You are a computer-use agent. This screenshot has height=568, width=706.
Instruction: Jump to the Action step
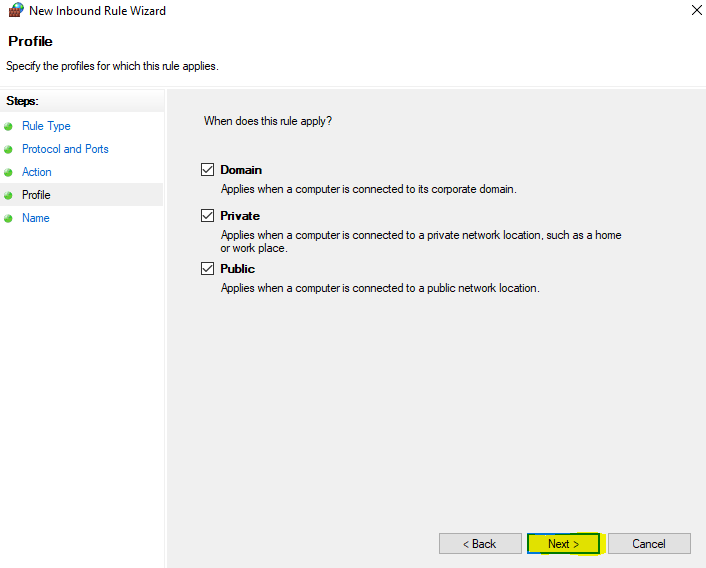37,172
